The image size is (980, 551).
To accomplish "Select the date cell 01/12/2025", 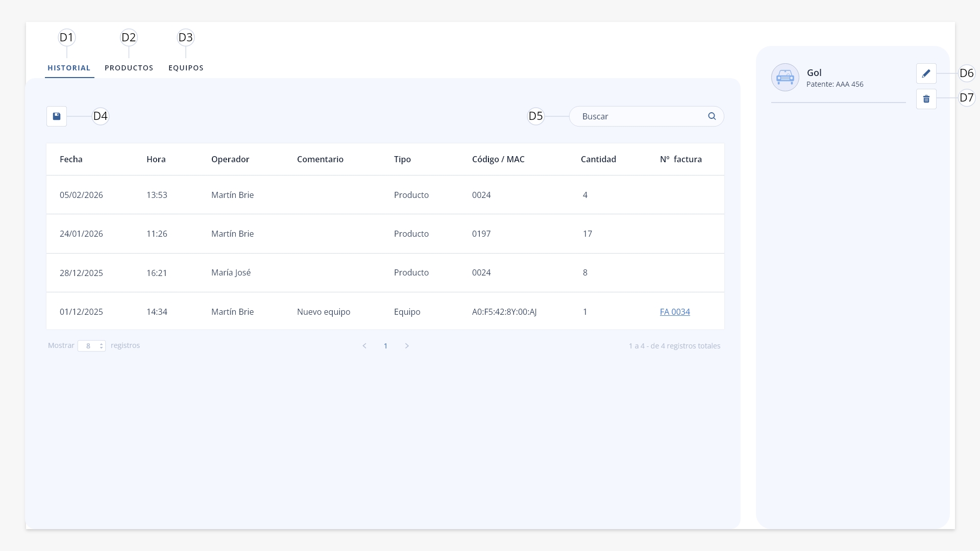I will 81,312.
